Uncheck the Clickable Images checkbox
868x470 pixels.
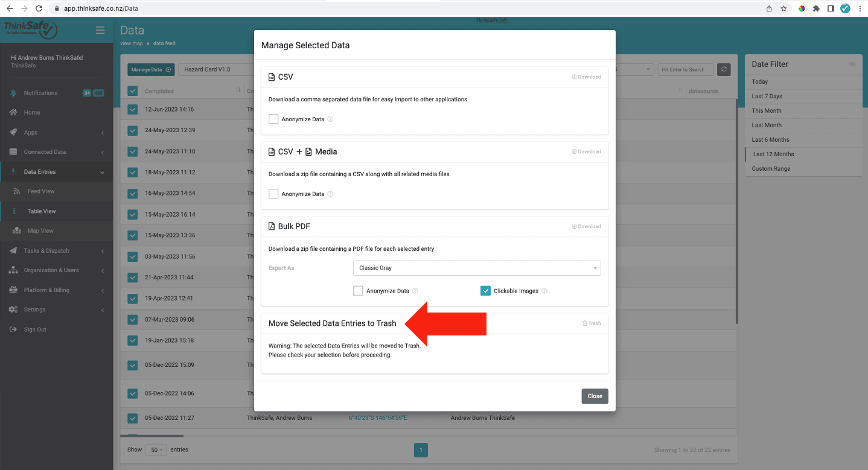pyautogui.click(x=485, y=291)
